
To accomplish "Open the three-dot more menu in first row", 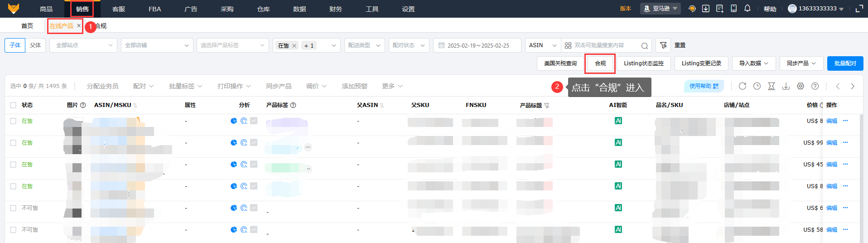I will click(845, 121).
